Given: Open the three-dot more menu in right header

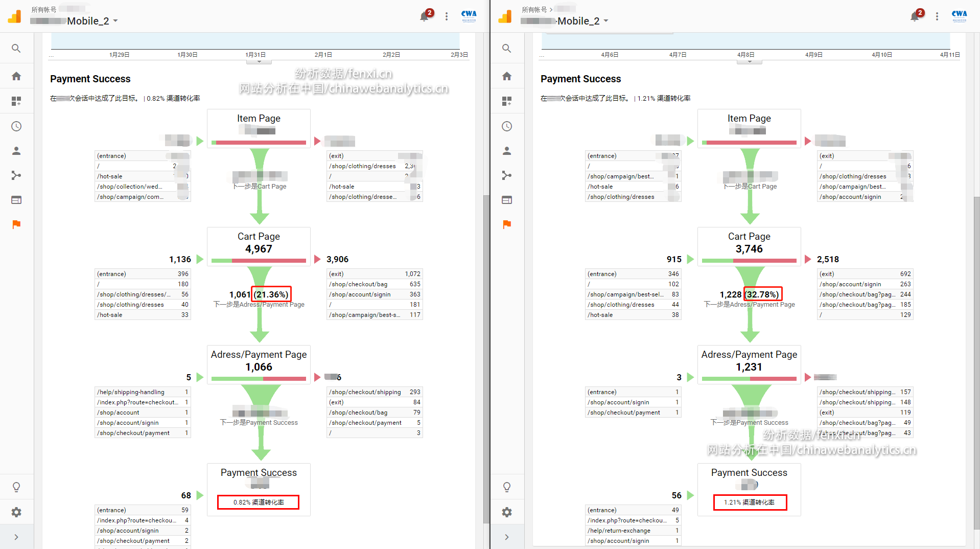Looking at the screenshot, I should (937, 16).
